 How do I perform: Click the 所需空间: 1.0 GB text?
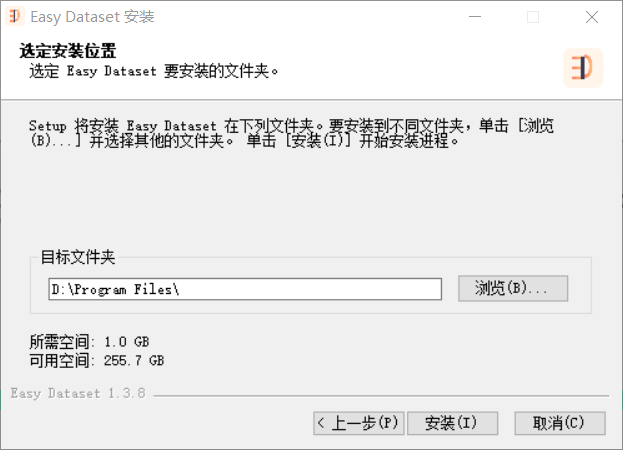(x=89, y=342)
